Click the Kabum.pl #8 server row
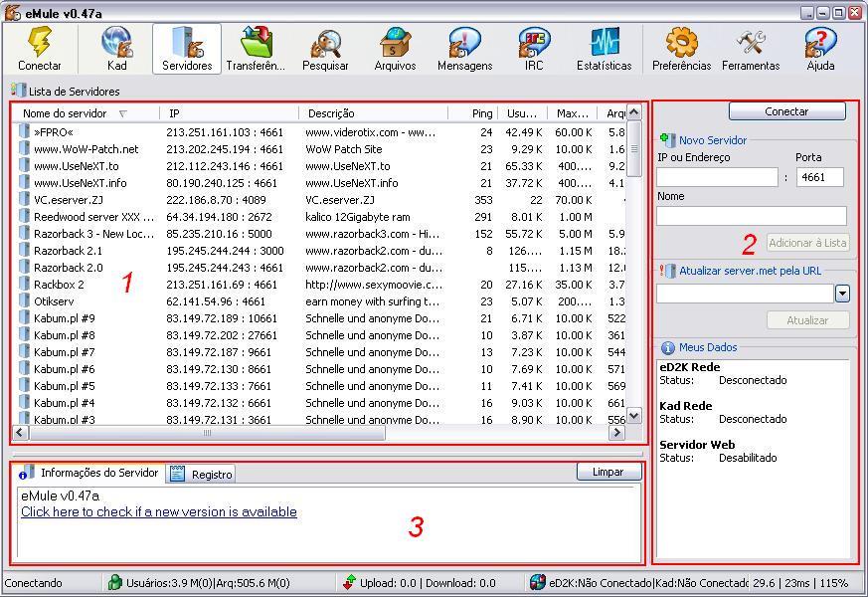Screen dimensions: 868x597 click(x=319, y=335)
